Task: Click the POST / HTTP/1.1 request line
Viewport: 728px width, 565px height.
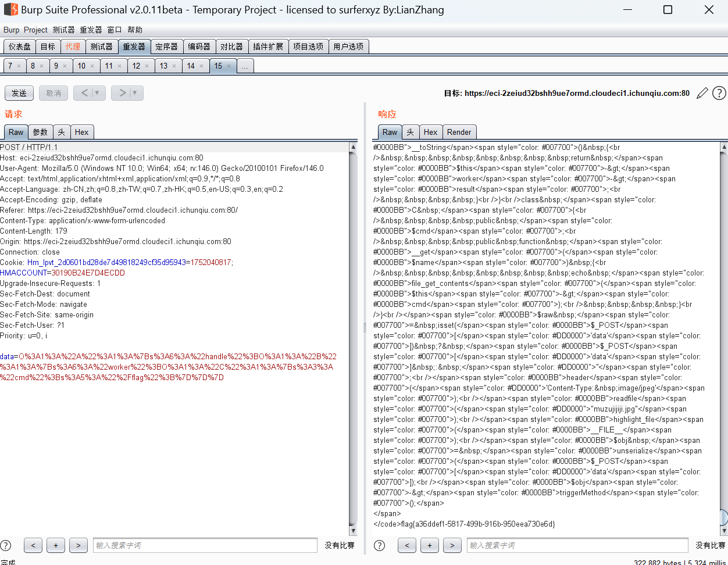Action: [29, 147]
